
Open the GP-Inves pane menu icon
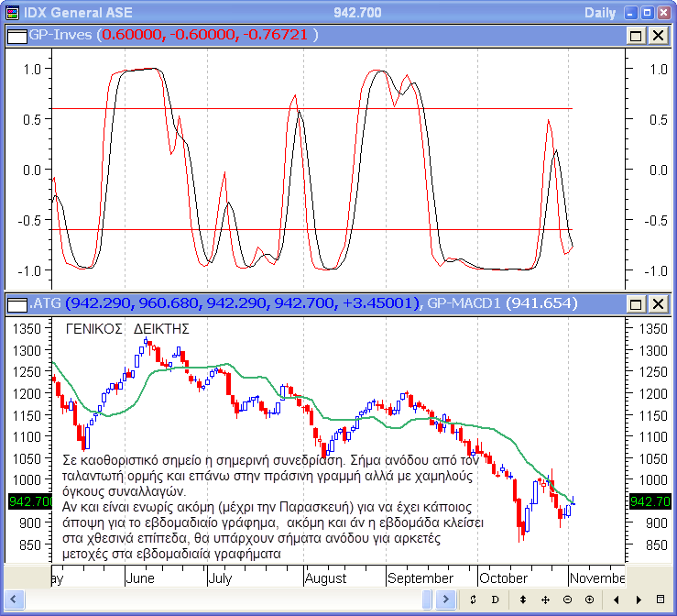click(18, 35)
